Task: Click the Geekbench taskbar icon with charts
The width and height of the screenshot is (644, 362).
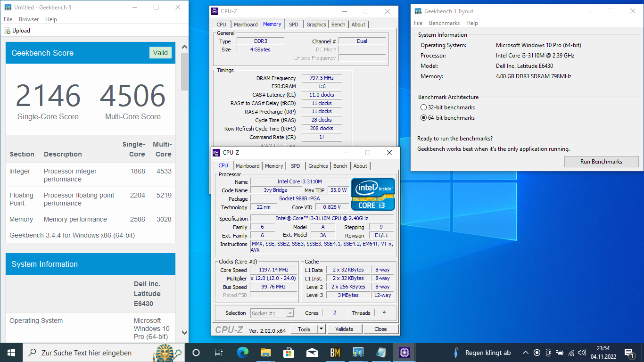Action: pyautogui.click(x=358, y=353)
